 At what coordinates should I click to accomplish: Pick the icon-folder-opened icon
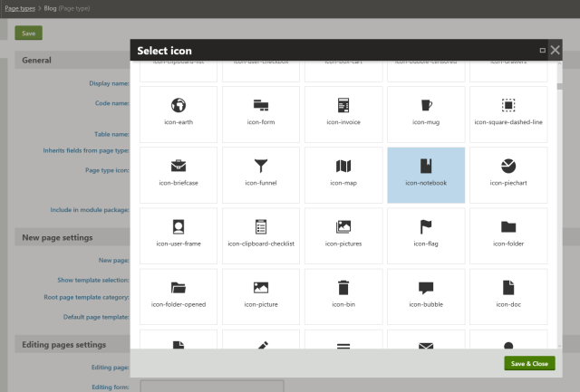pos(179,297)
